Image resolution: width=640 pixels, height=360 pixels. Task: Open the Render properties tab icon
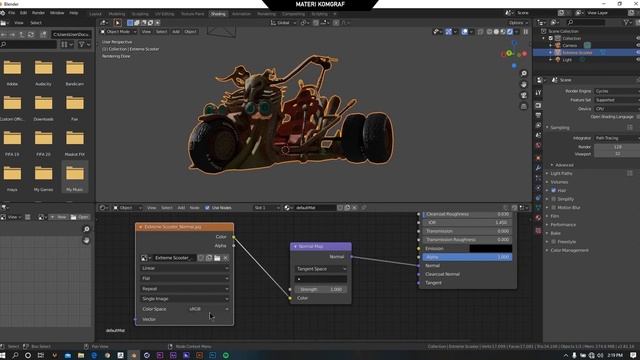pyautogui.click(x=538, y=106)
